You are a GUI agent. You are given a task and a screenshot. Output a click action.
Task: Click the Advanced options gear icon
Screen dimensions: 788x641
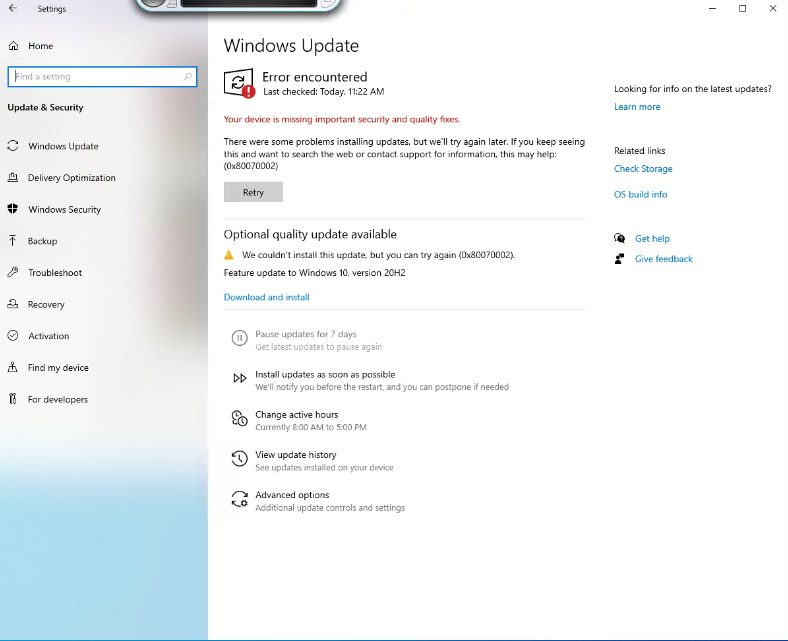click(x=240, y=499)
